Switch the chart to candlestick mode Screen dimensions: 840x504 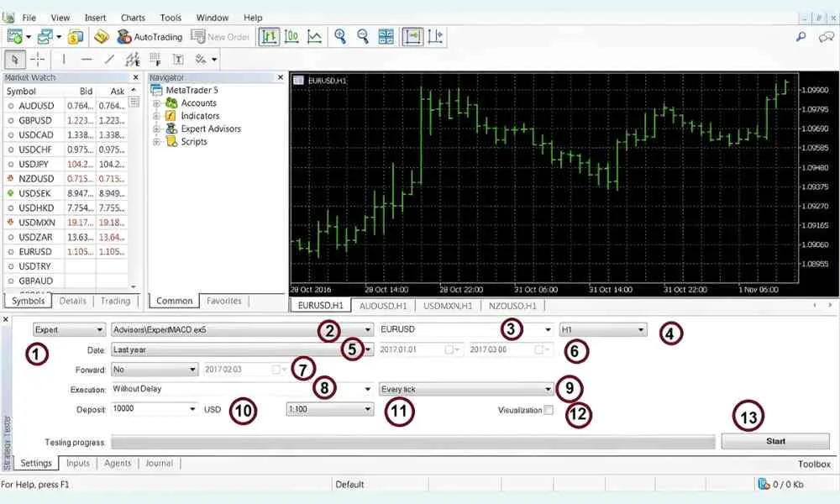click(x=291, y=36)
